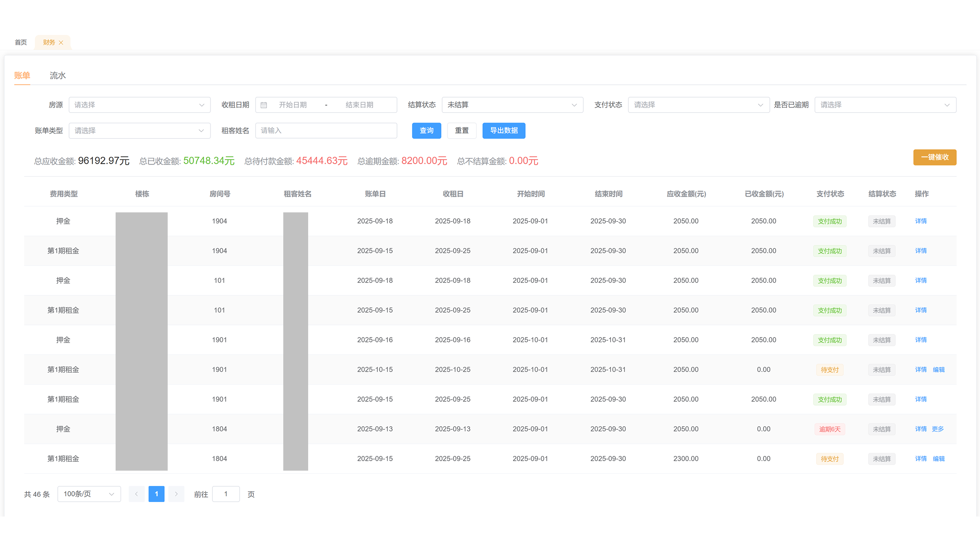Go to the 首页 tab
This screenshot has height=551, width=980.
coord(21,42)
